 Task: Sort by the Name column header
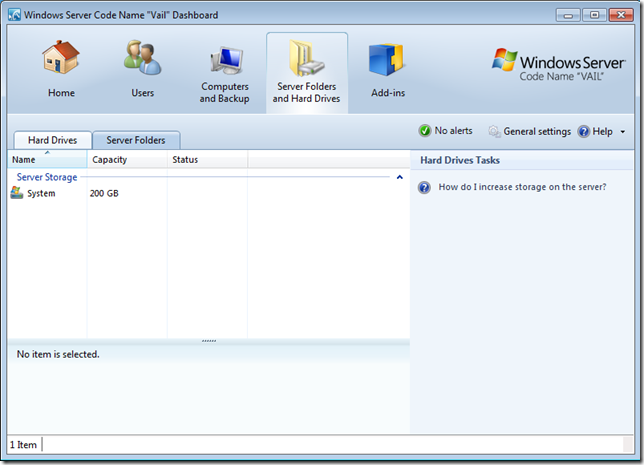point(47,159)
